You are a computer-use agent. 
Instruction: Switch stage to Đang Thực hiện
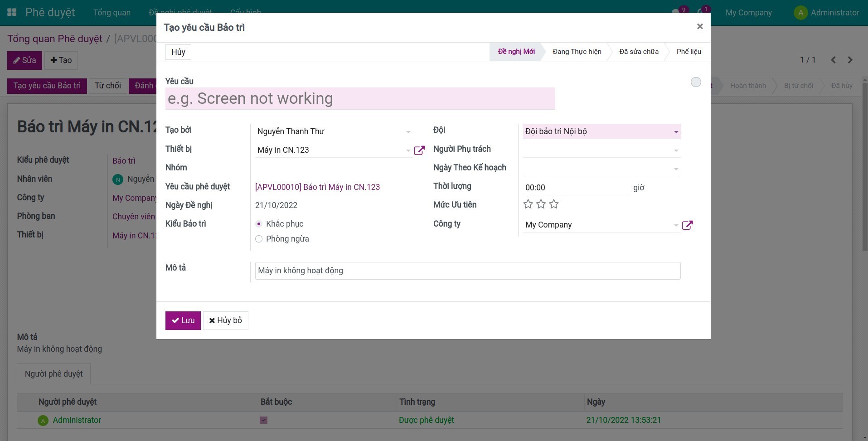pos(577,52)
